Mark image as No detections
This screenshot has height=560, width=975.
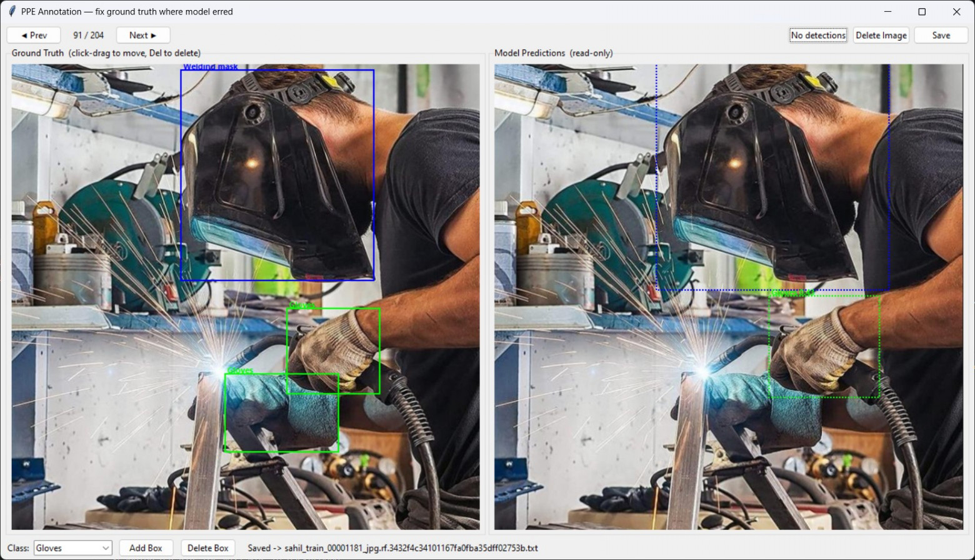818,36
